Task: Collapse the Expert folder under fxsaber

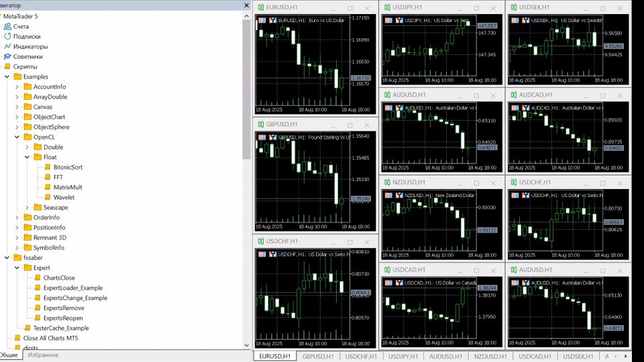Action: [17, 267]
